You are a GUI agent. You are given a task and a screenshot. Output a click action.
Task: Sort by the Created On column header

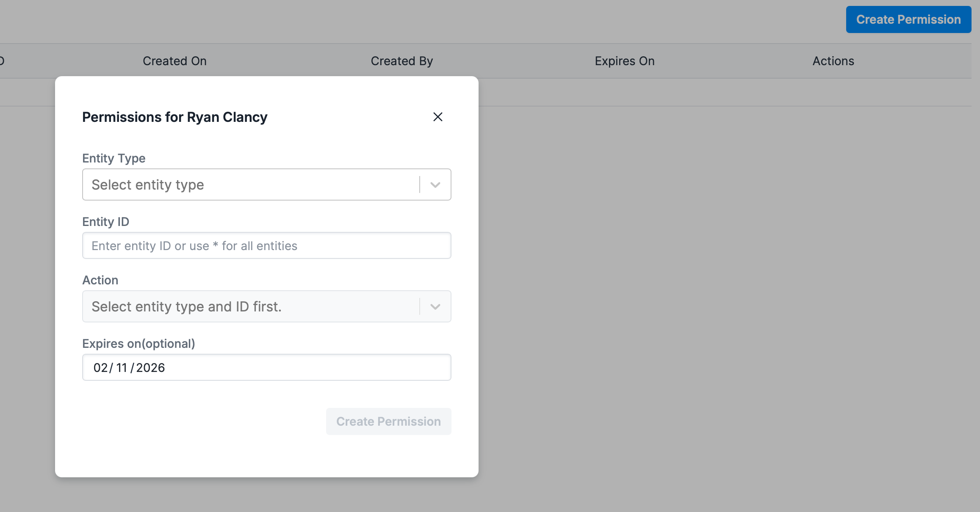click(x=174, y=61)
